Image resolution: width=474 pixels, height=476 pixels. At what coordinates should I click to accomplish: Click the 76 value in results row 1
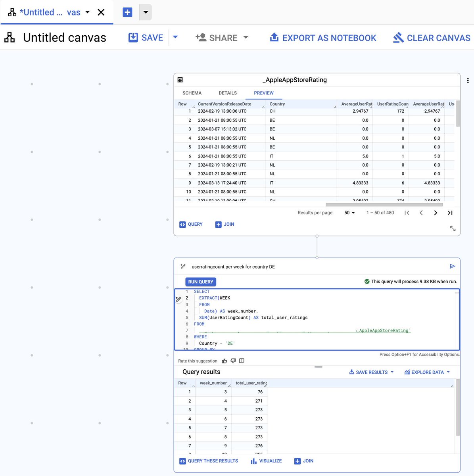pos(260,392)
